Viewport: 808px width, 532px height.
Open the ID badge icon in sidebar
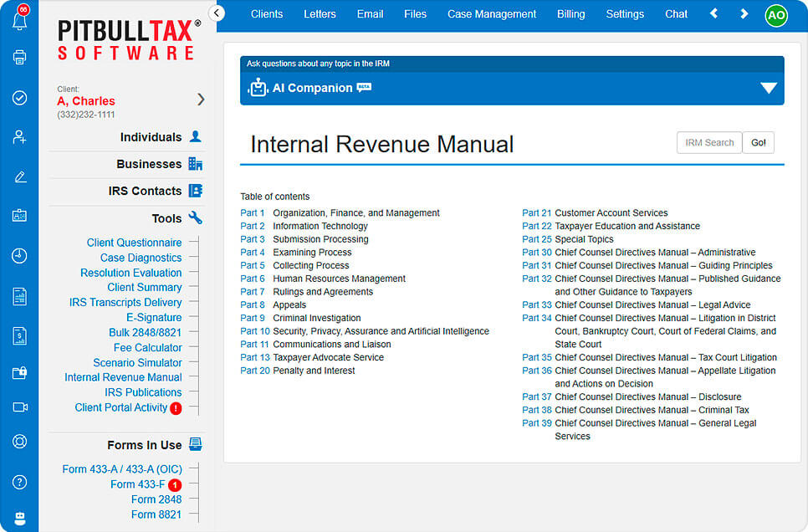pos(19,216)
